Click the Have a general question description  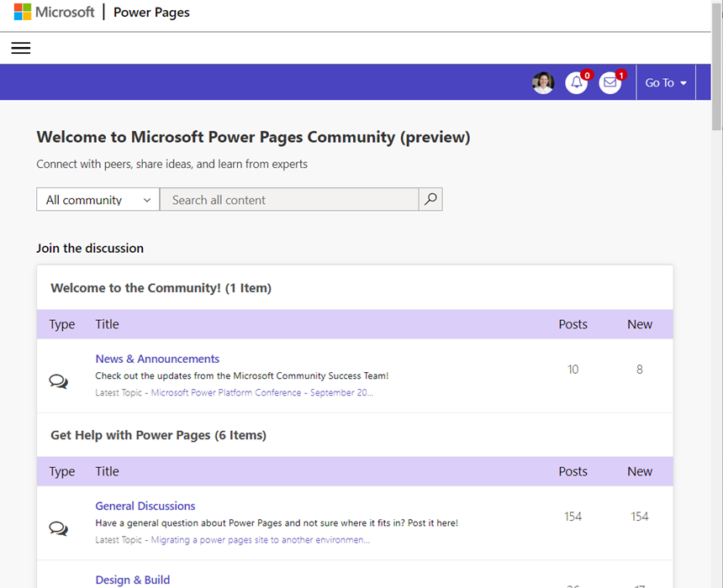tap(277, 523)
